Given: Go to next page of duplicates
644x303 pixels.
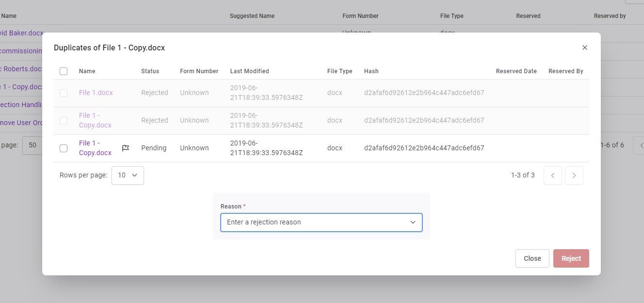Looking at the screenshot, I should [x=574, y=175].
